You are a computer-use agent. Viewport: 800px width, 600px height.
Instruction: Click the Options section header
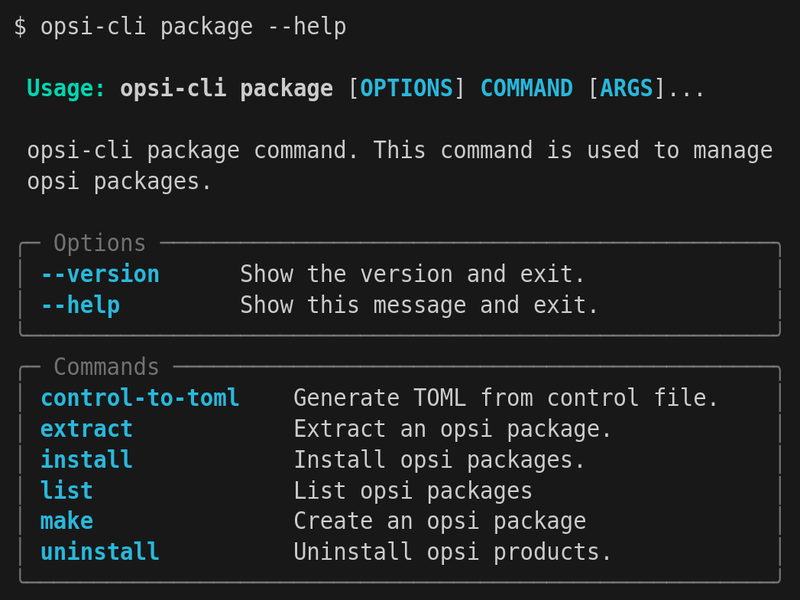[x=99, y=243]
